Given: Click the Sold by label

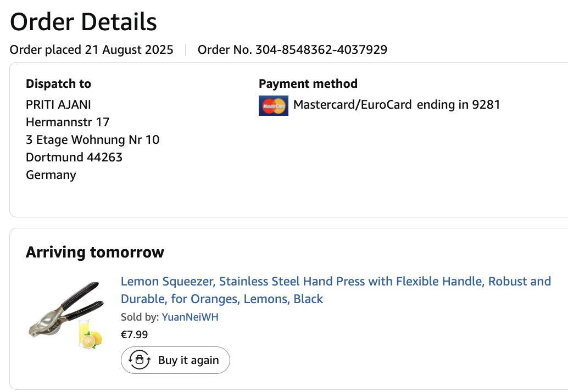Looking at the screenshot, I should click(140, 317).
